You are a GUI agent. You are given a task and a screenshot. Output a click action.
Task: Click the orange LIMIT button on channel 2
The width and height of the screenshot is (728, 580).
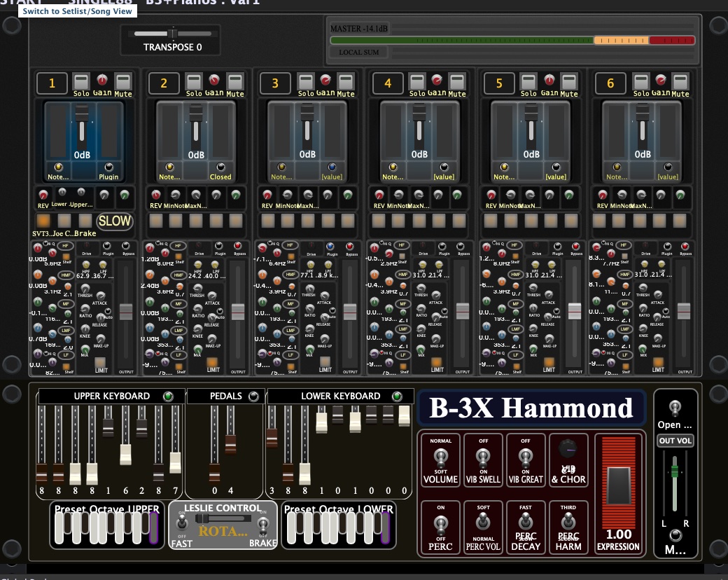(x=213, y=362)
